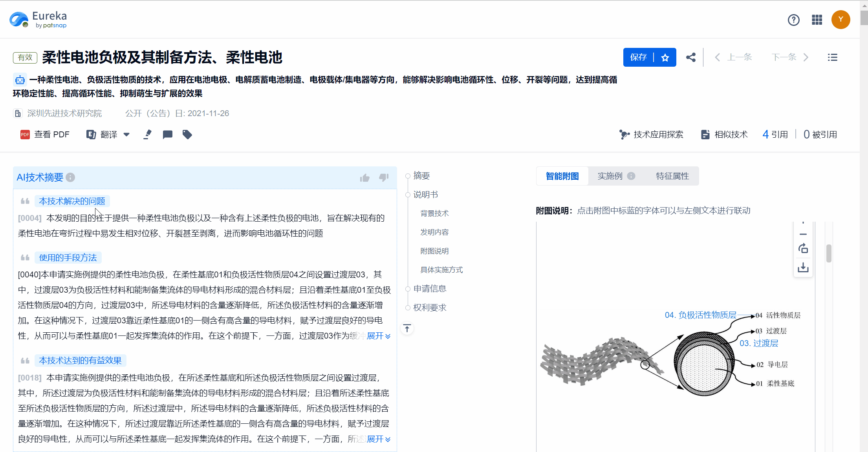Click the highlighter annotation icon
Image resolution: width=868 pixels, height=452 pixels.
tap(147, 135)
